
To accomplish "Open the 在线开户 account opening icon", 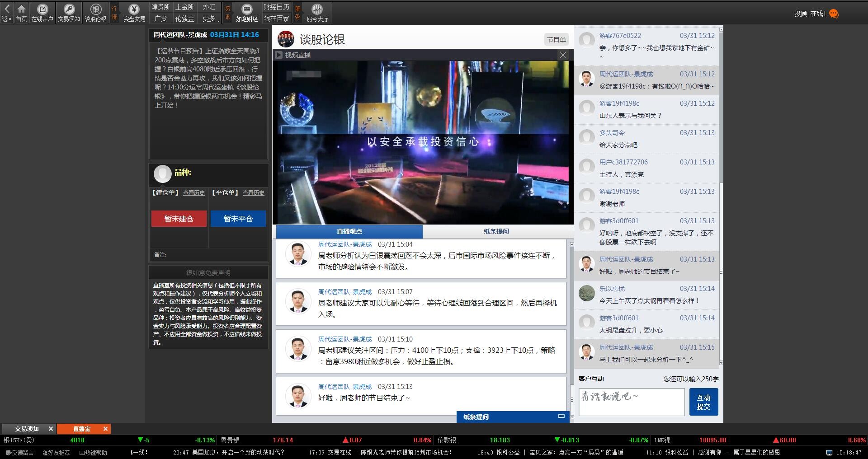I will pos(42,13).
